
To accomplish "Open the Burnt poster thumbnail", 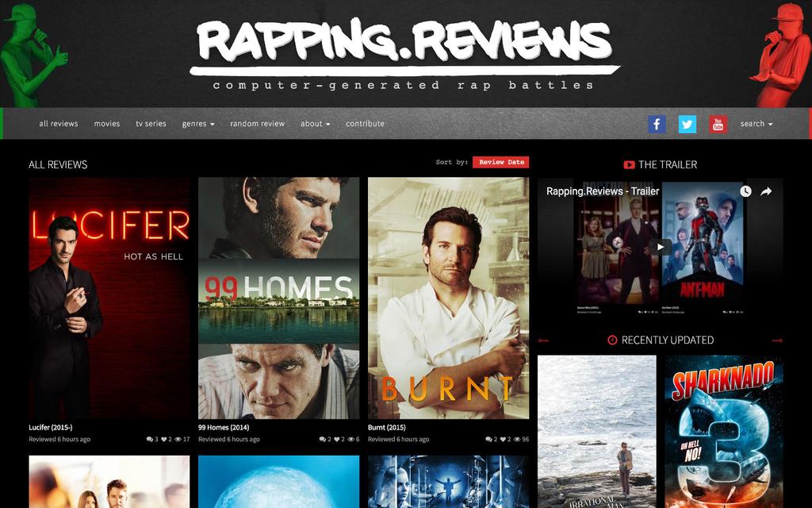I will pyautogui.click(x=449, y=298).
